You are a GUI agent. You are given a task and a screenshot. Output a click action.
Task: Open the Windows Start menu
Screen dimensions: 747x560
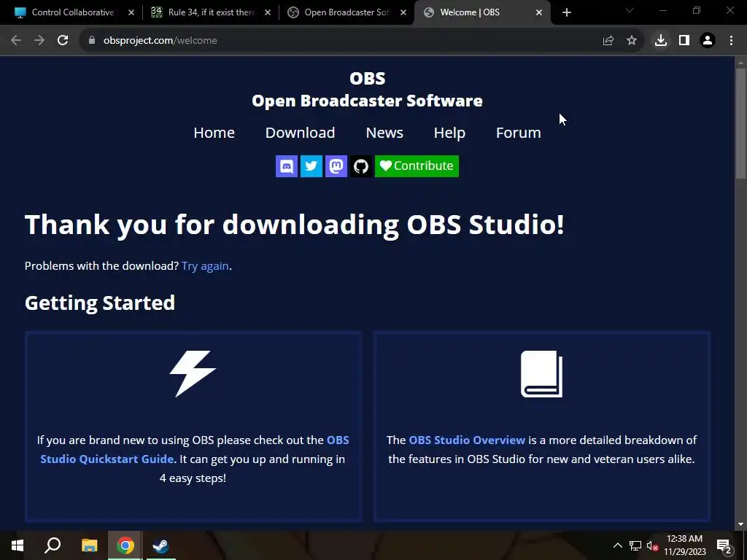18,545
